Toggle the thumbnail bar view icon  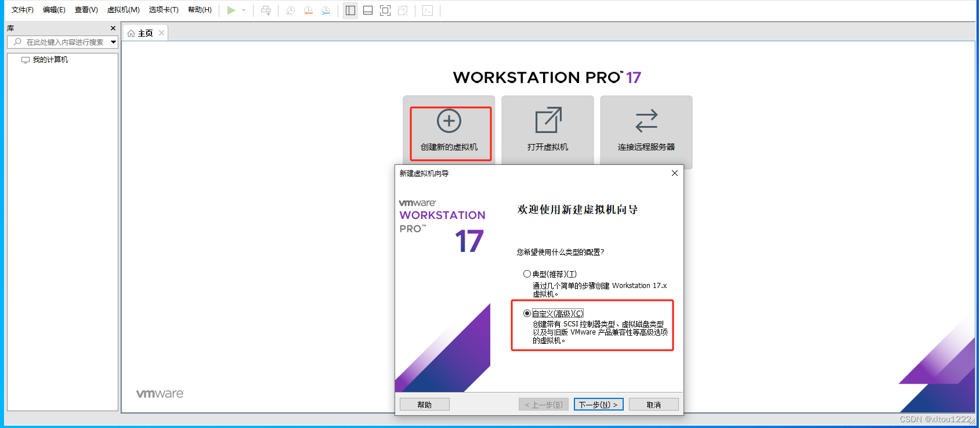(368, 10)
